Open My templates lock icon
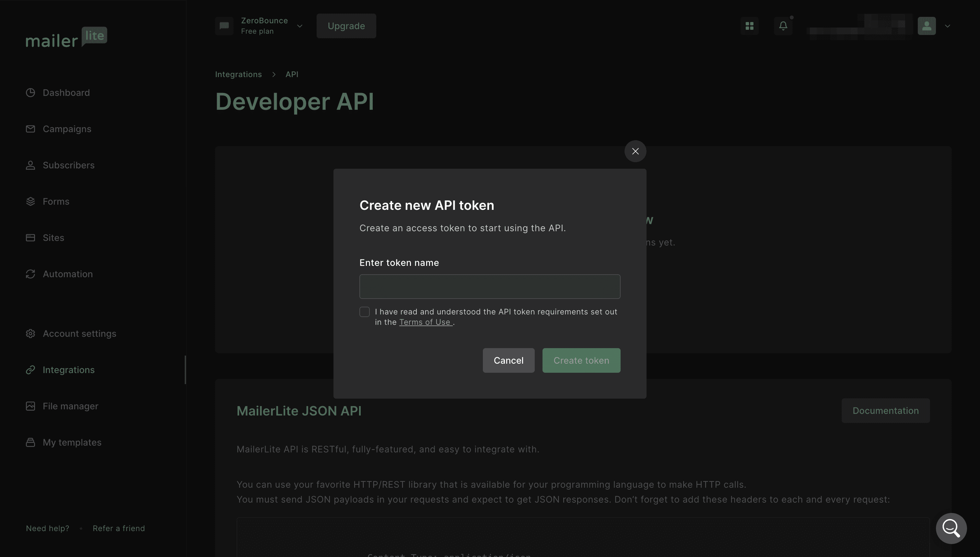The width and height of the screenshot is (980, 557). pyautogui.click(x=30, y=442)
